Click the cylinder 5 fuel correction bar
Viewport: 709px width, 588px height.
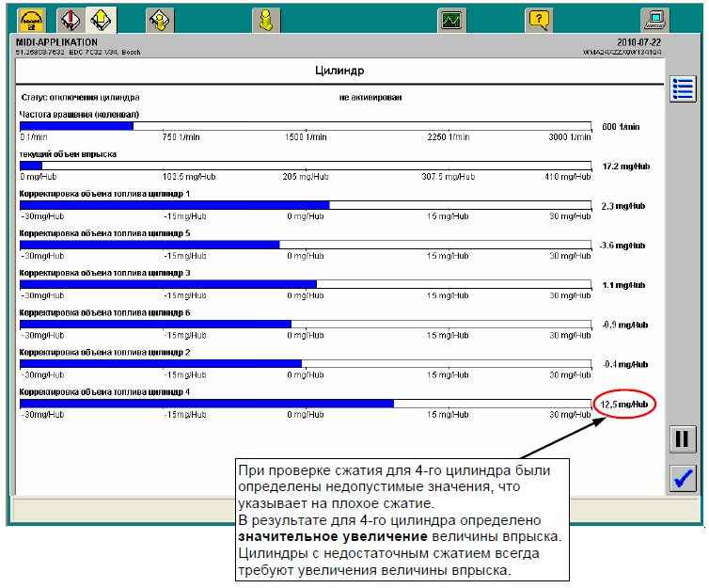307,245
